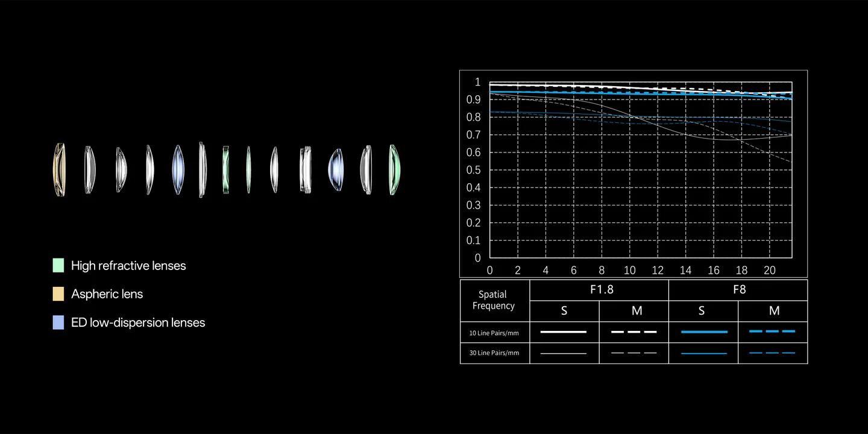The image size is (868, 434).
Task: Click the thin white dashed line sample
Action: [x=634, y=353]
